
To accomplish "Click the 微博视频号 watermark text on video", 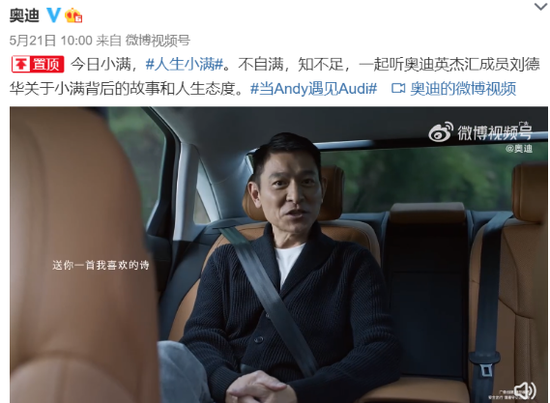I will pos(495,133).
